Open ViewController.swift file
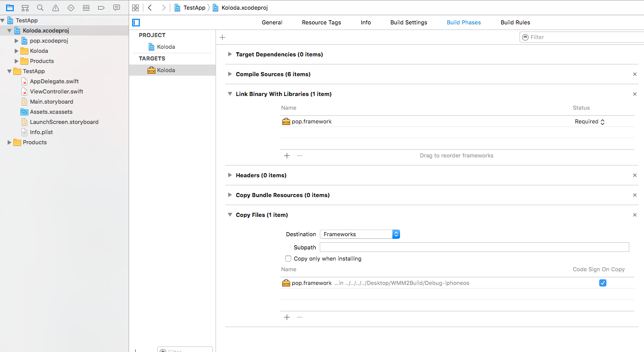Screen dimensions: 644x352 [x=56, y=91]
